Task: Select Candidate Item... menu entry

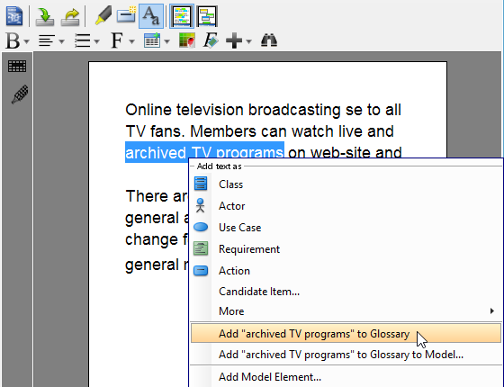Action: coord(346,291)
